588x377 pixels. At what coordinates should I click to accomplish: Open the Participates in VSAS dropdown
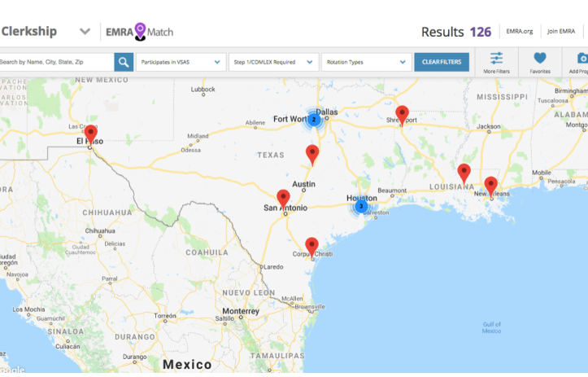[x=181, y=62]
